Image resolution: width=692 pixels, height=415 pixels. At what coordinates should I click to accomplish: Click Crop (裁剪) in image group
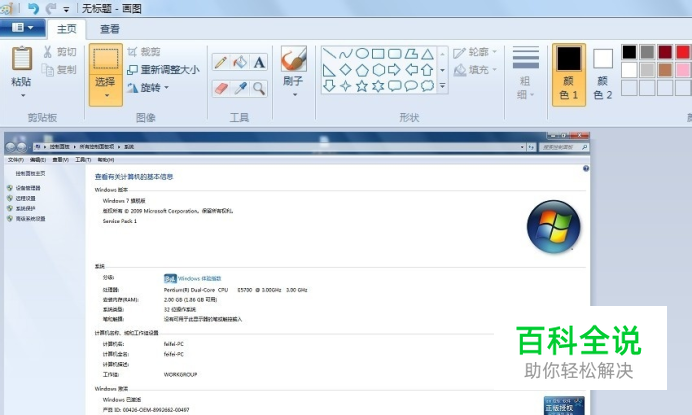[144, 52]
